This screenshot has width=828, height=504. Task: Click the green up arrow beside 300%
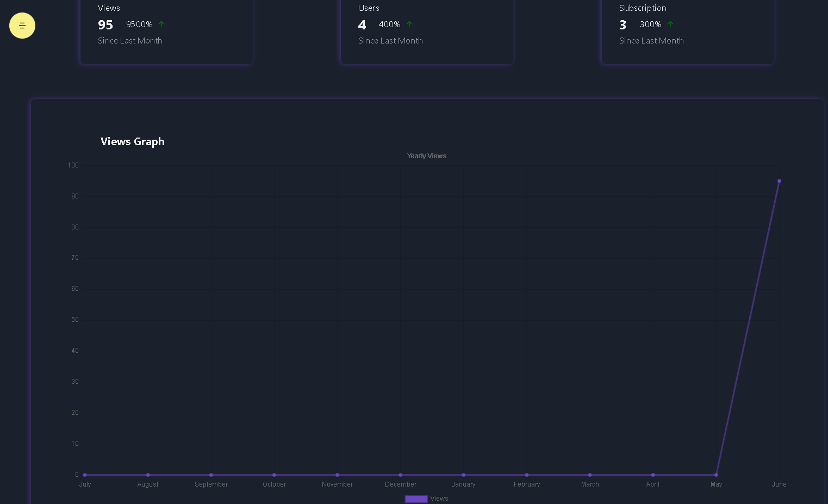(x=670, y=24)
